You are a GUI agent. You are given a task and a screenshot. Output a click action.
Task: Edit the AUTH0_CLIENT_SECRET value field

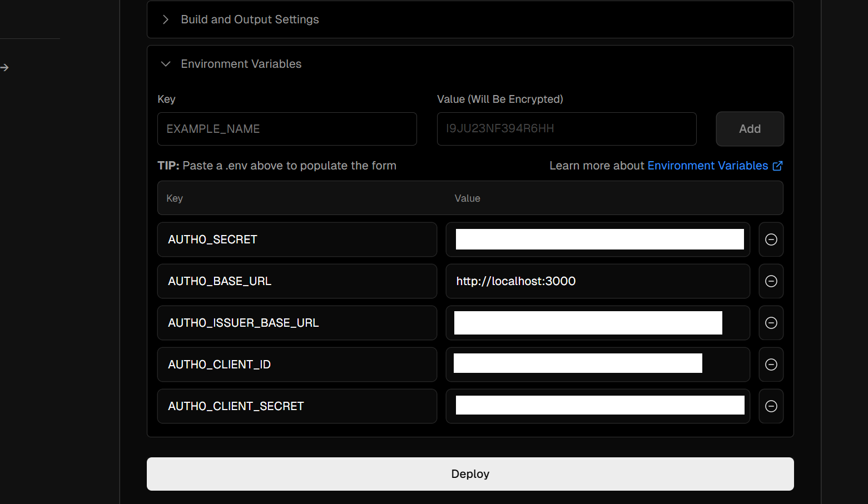click(x=598, y=406)
